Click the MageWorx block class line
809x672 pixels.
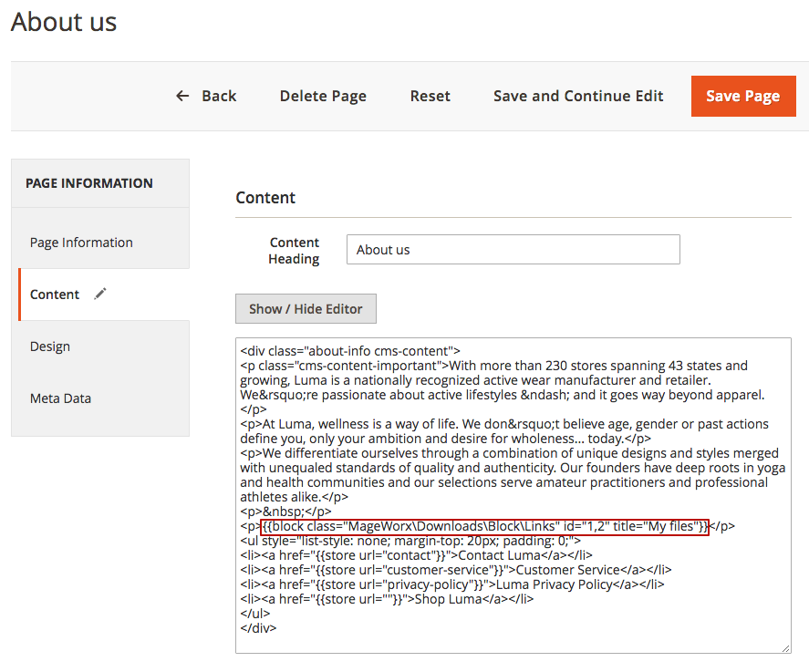(x=484, y=526)
